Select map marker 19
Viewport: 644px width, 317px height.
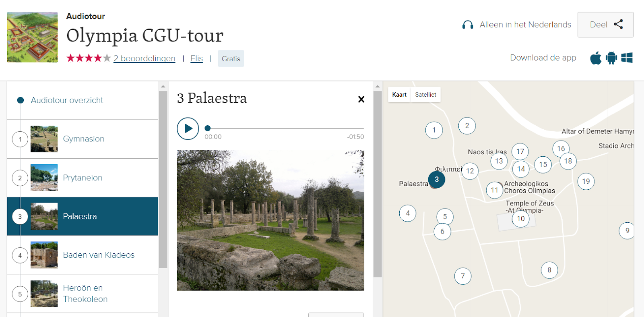click(586, 181)
